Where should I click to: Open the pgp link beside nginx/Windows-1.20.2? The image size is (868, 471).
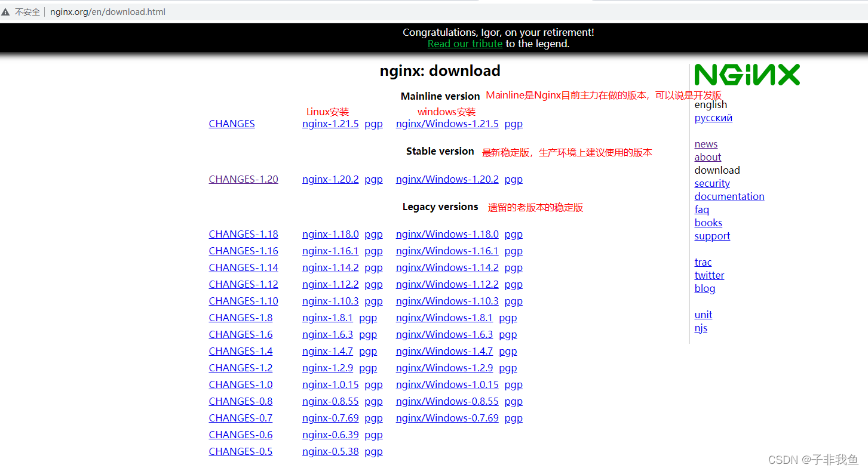click(x=513, y=179)
